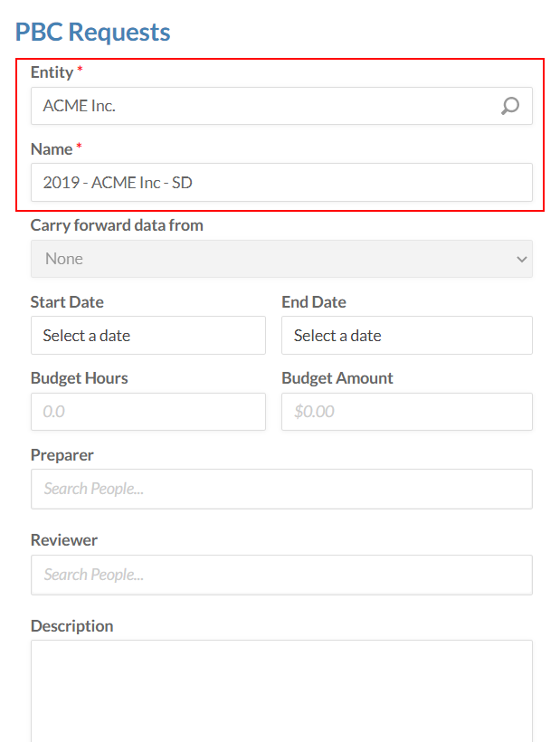The height and width of the screenshot is (742, 560).
Task: Click the PBC Requests heading
Action: coord(92,32)
